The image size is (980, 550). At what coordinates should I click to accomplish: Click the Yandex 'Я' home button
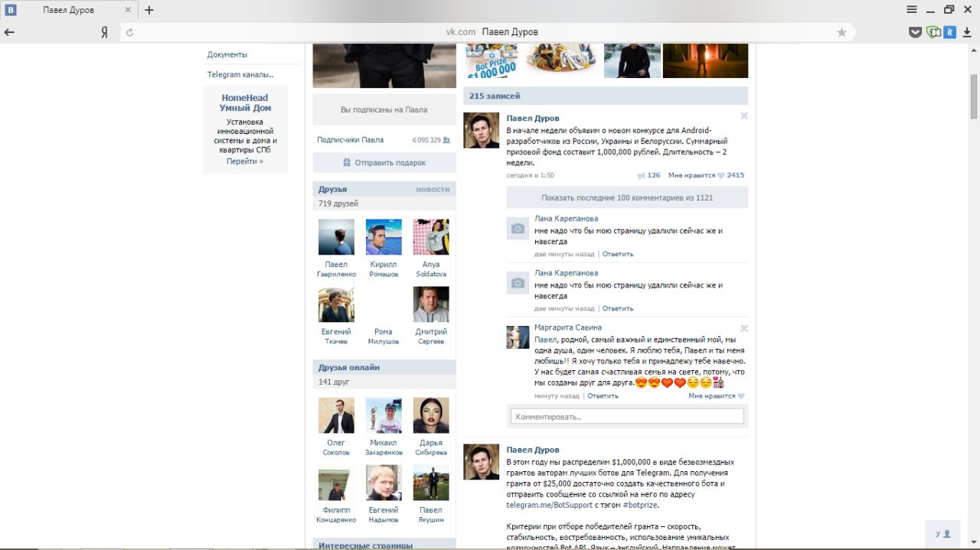point(104,32)
